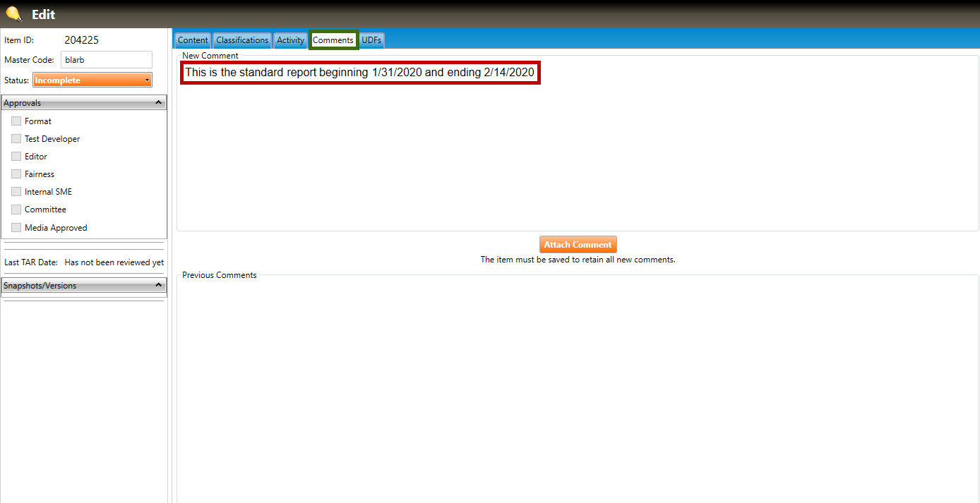The width and height of the screenshot is (980, 503).
Task: Tick the Editor approval checkbox
Action: tap(16, 157)
